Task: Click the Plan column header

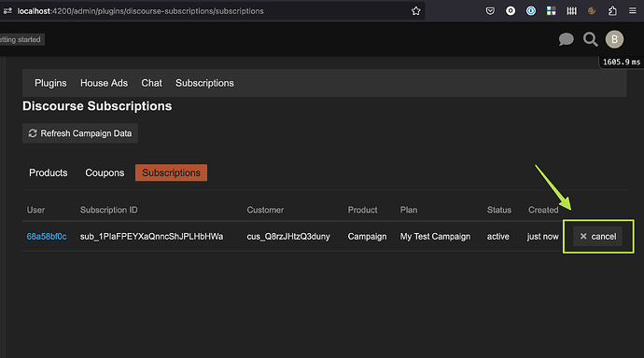Action: coord(409,210)
